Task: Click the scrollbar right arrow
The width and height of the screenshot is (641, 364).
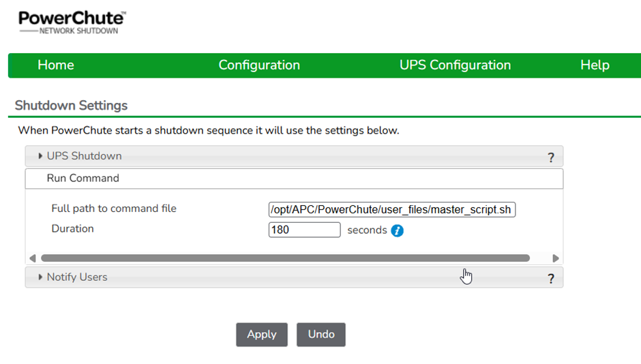Action: (555, 258)
